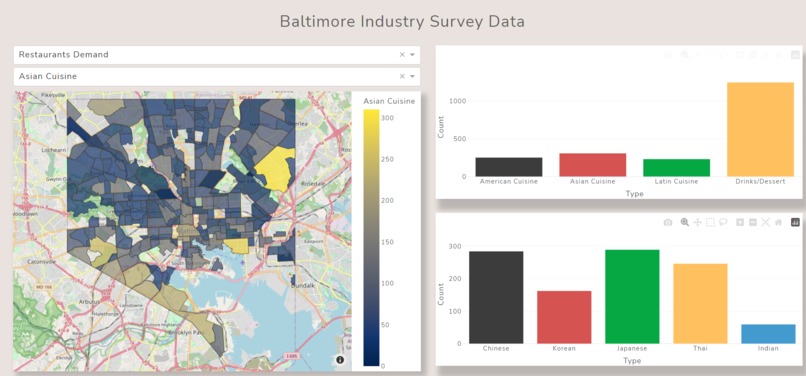The width and height of the screenshot is (806, 376).
Task: Click the 'Chinese' axis label
Action: (x=496, y=348)
